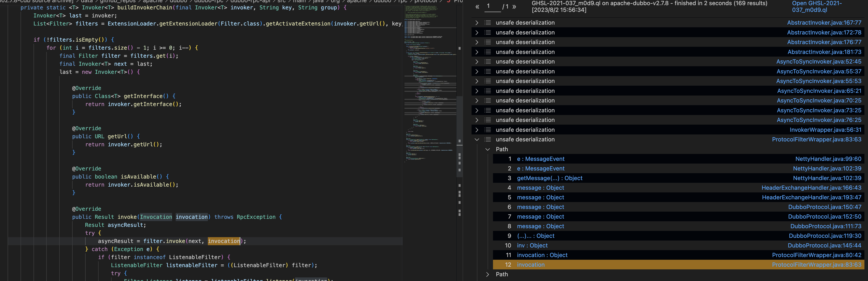Go to next results page arrow

pos(514,6)
